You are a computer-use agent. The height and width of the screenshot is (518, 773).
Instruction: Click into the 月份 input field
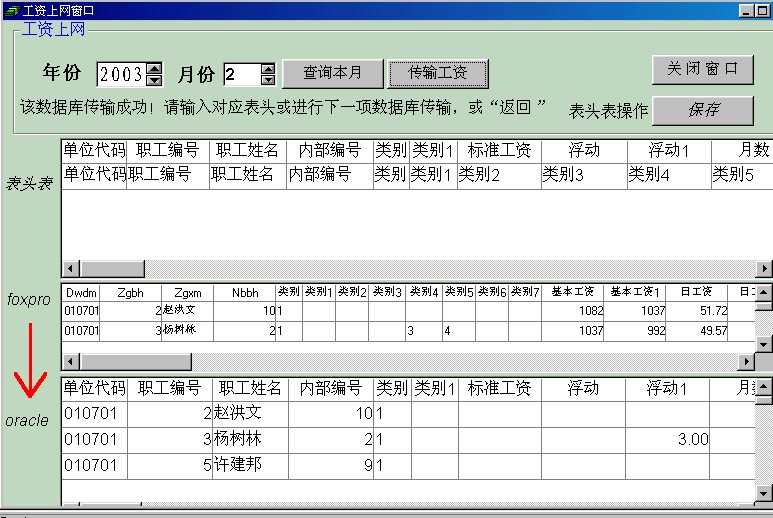click(241, 74)
